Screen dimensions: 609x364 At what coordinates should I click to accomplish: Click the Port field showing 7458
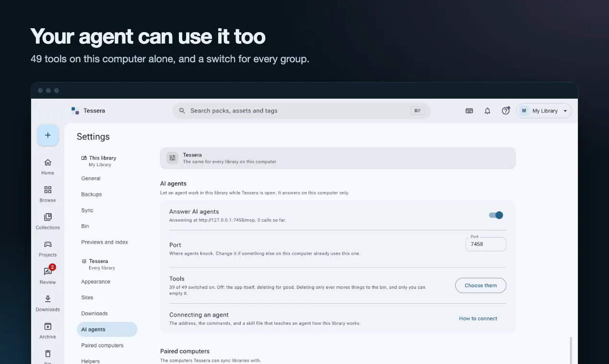486,244
